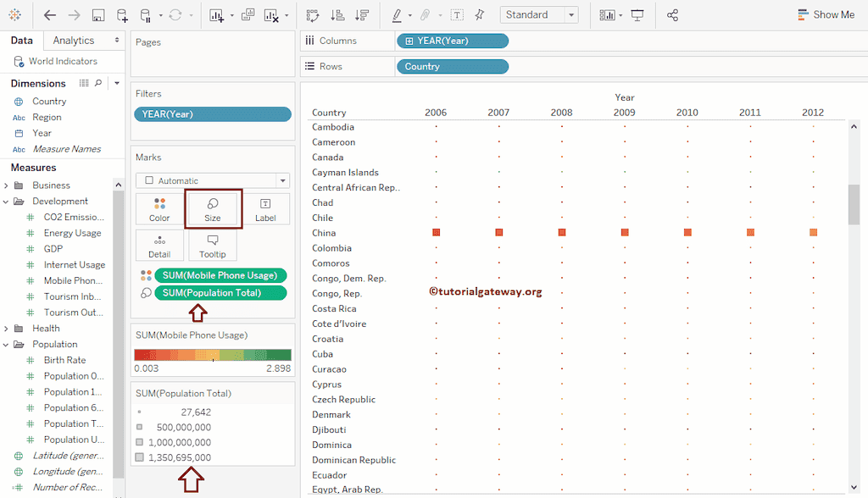Select the YEAR(Year) pill on Columns shelf

click(x=452, y=41)
